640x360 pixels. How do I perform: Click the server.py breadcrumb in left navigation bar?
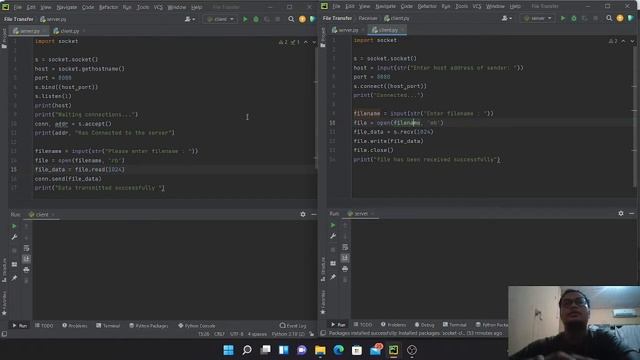coord(53,19)
